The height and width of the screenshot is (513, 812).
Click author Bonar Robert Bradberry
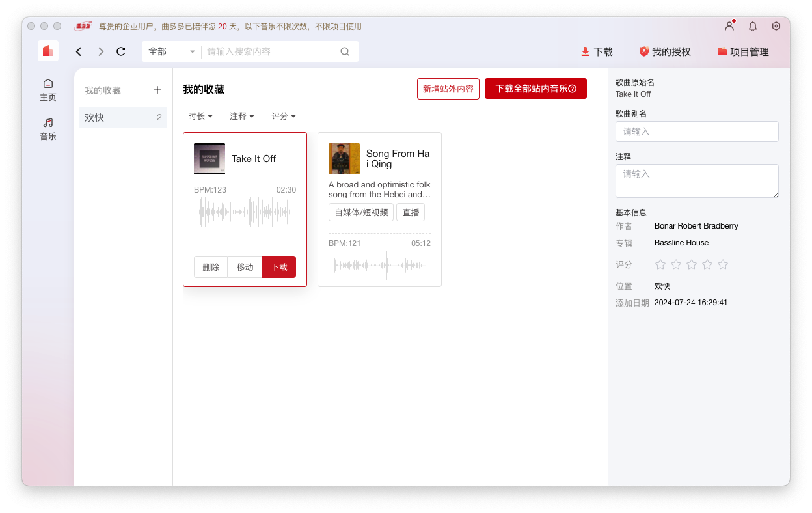point(696,226)
